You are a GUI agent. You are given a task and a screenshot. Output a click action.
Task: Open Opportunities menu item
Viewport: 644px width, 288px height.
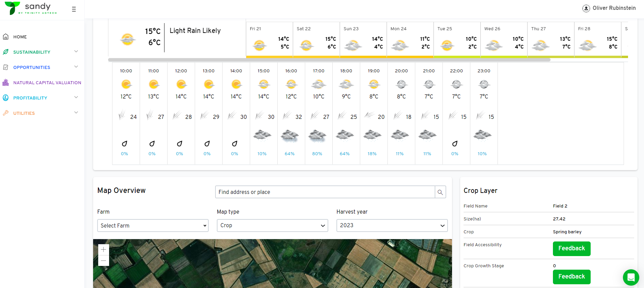pos(32,67)
